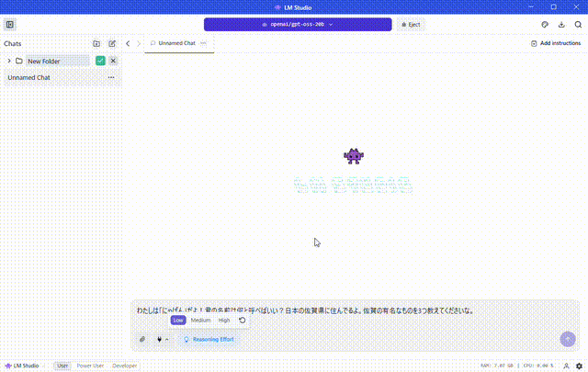This screenshot has height=372, width=588.
Task: Open the model selector openai/gpt-oss-20b
Action: click(298, 25)
